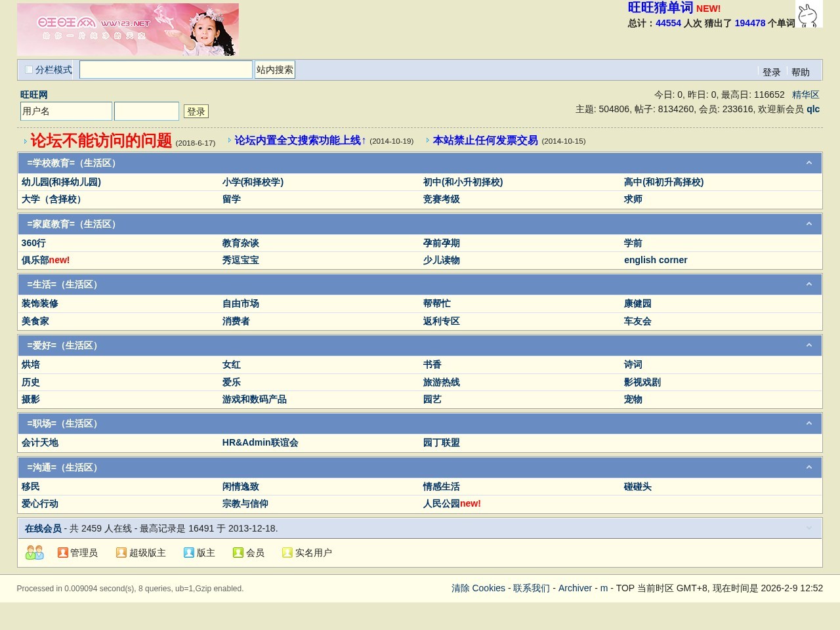Click the member (会员) legend icon

click(x=238, y=553)
